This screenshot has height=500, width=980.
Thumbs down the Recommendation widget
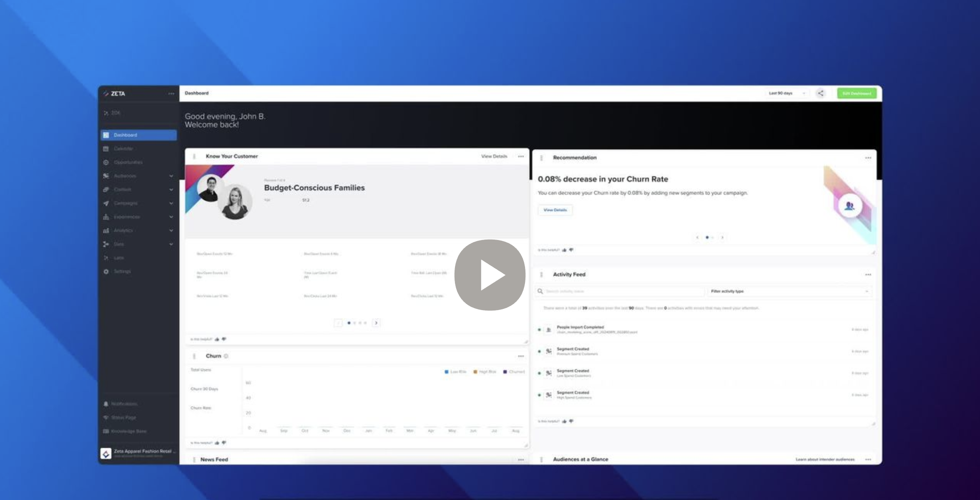(571, 250)
